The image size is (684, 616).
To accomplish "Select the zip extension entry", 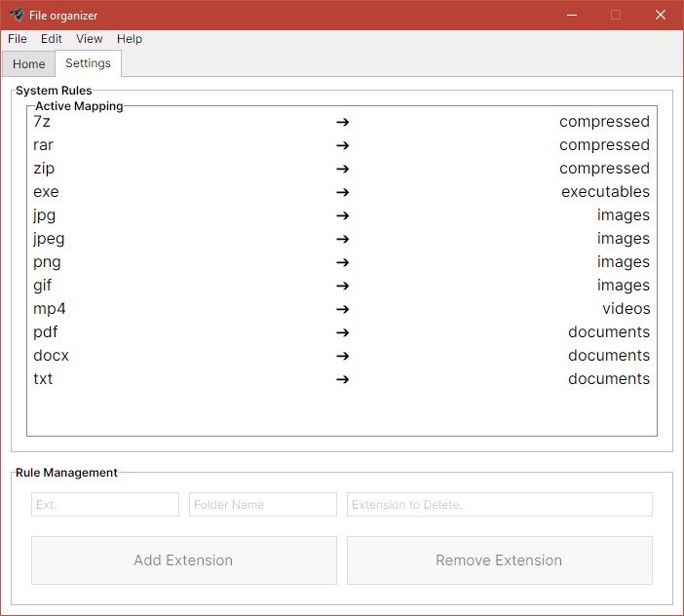I will click(x=44, y=169).
